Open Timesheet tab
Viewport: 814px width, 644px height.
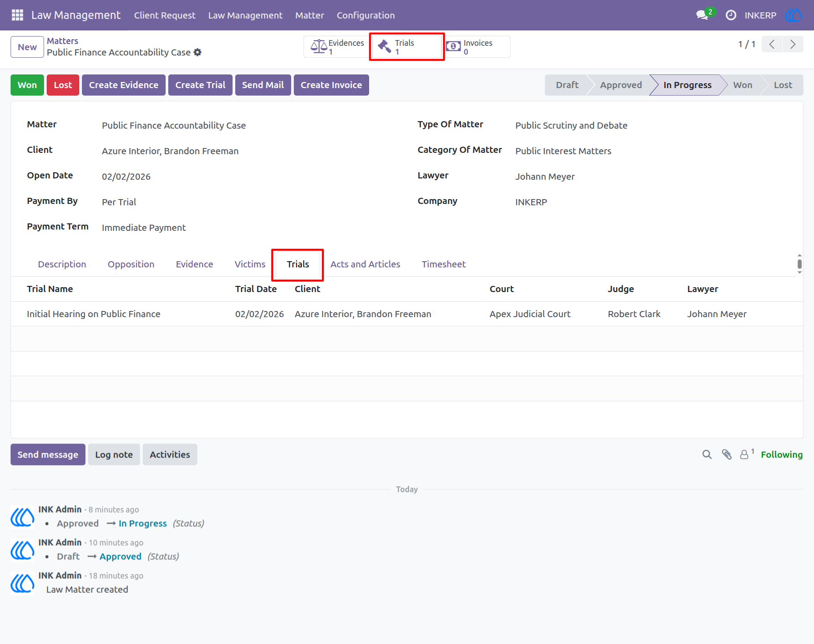(x=444, y=264)
